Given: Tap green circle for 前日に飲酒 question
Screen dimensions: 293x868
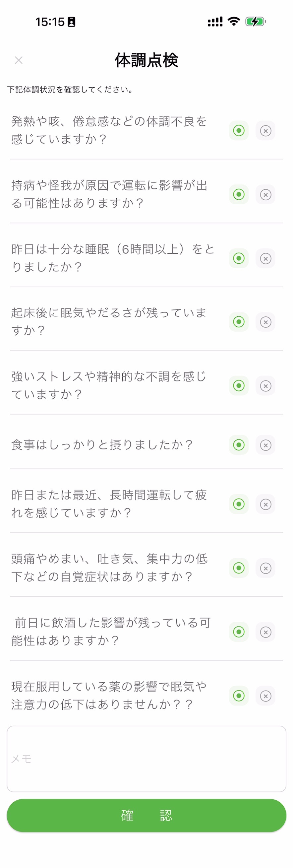Looking at the screenshot, I should point(239,632).
